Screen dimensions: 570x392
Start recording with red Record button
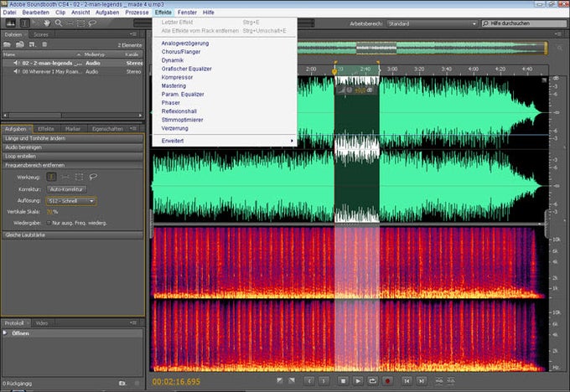[387, 381]
